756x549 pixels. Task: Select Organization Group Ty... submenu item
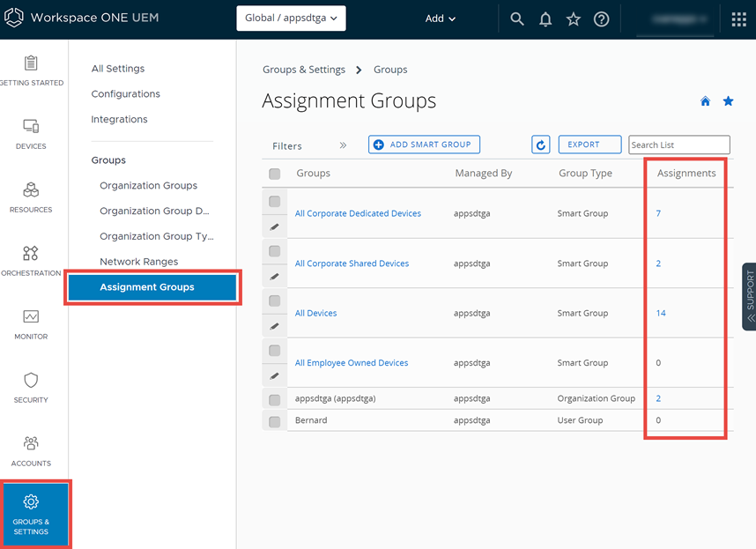[x=156, y=236]
